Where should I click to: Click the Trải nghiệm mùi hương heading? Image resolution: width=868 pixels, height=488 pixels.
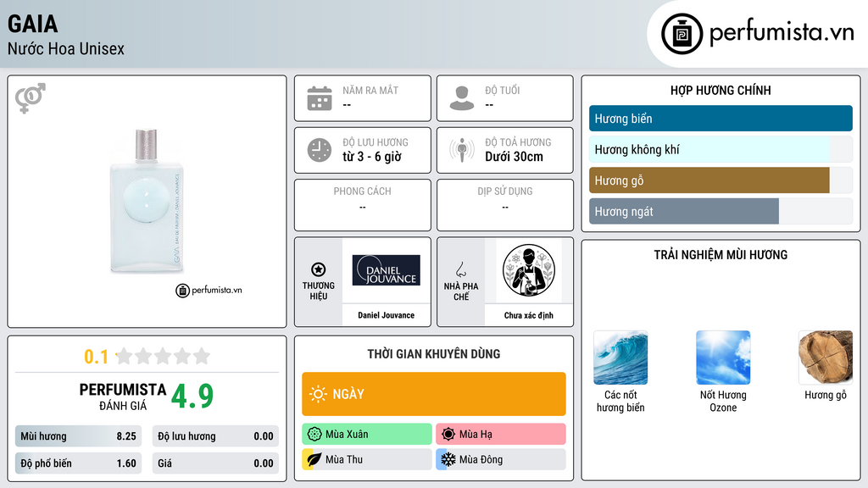(721, 255)
